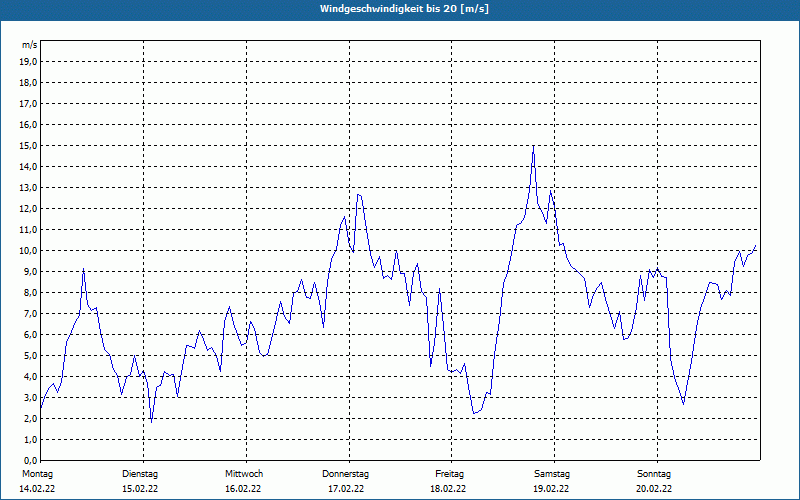Click the '18,0' y-axis label
The height and width of the screenshot is (500, 800).
(28, 83)
